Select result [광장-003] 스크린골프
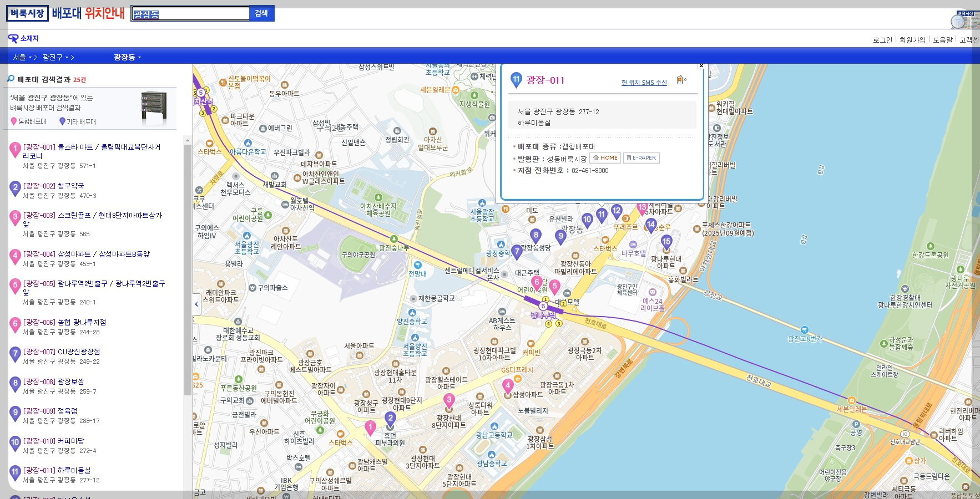This screenshot has width=980, height=499. (92, 220)
